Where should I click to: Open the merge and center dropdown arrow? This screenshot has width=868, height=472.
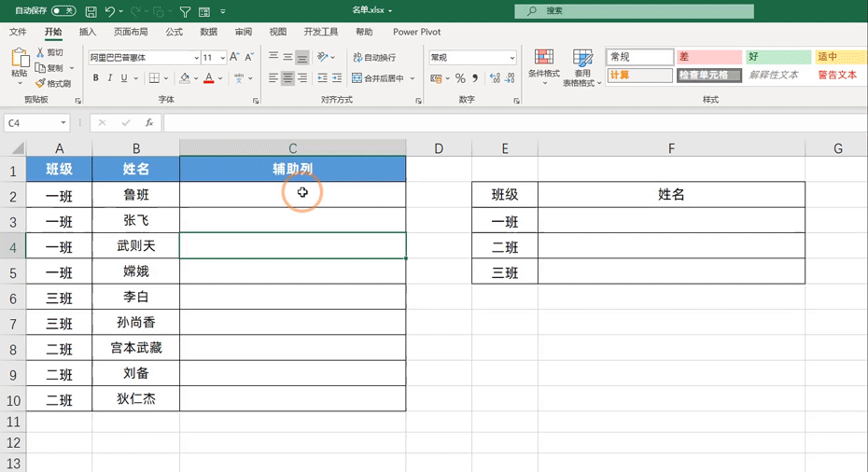pos(413,78)
